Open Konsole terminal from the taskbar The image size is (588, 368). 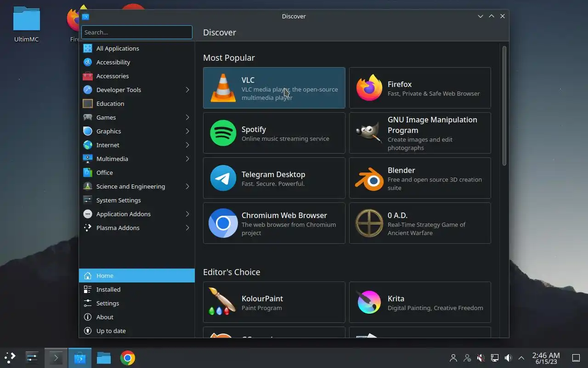point(56,357)
